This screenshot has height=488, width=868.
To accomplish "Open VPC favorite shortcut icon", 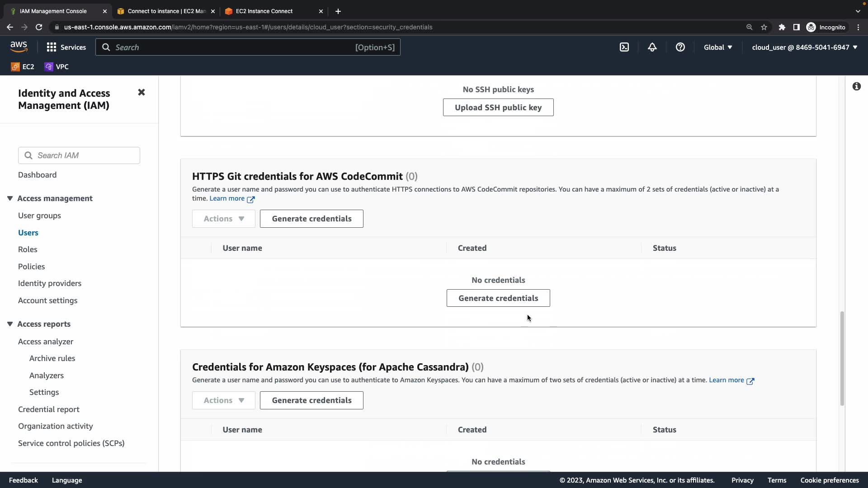I will pos(49,67).
